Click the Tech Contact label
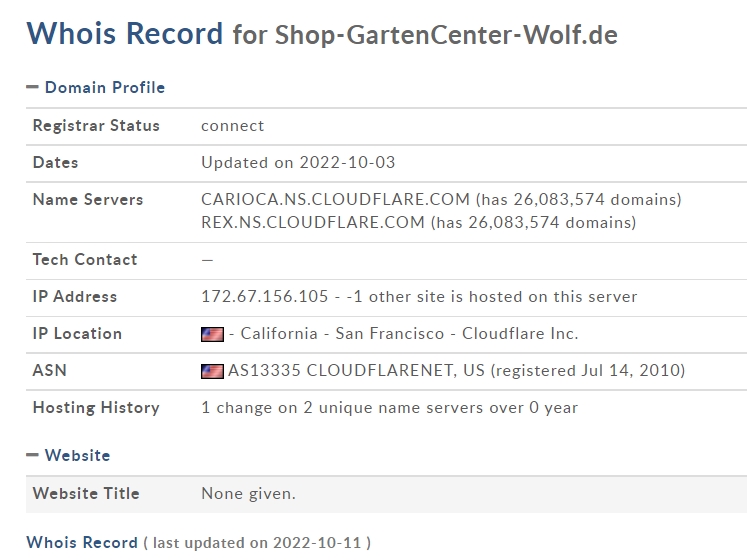Image resolution: width=747 pixels, height=560 pixels. coord(85,259)
